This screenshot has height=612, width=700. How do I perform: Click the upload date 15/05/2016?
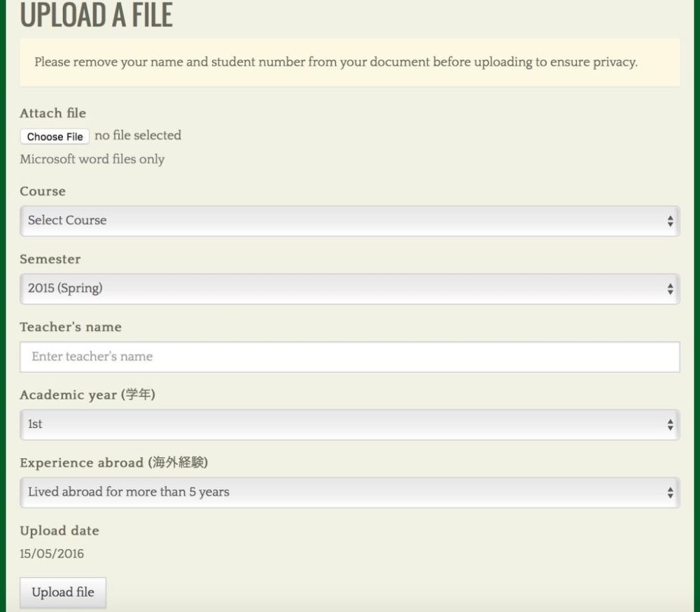pyautogui.click(x=52, y=553)
